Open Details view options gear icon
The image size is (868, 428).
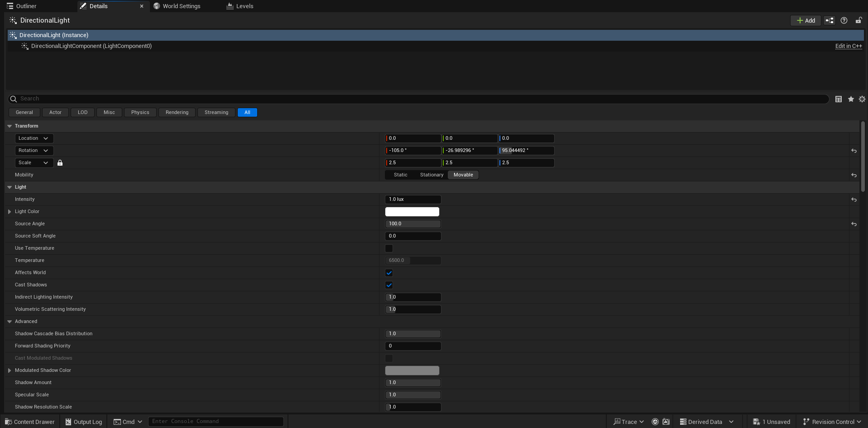[862, 99]
